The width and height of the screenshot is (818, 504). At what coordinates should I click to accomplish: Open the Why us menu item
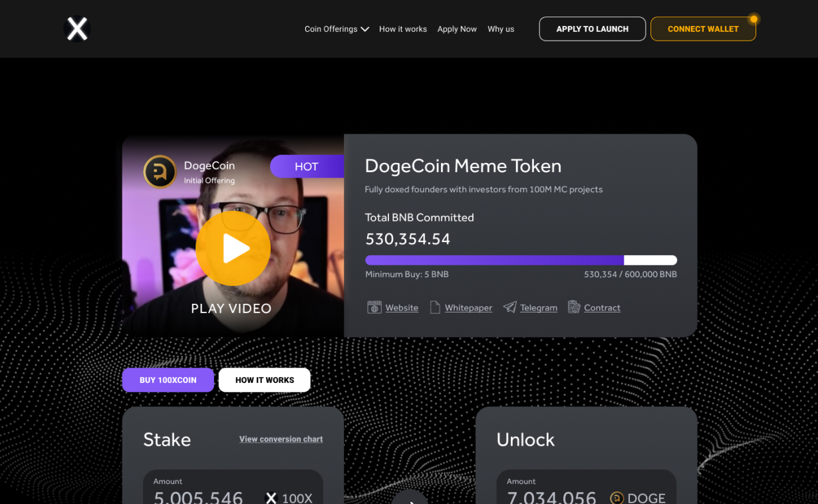tap(501, 29)
